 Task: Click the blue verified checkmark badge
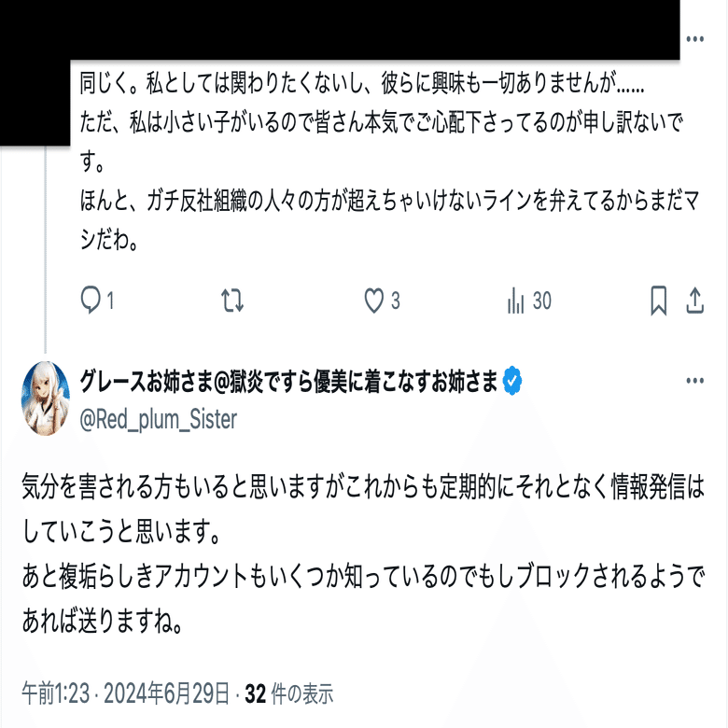pos(512,381)
